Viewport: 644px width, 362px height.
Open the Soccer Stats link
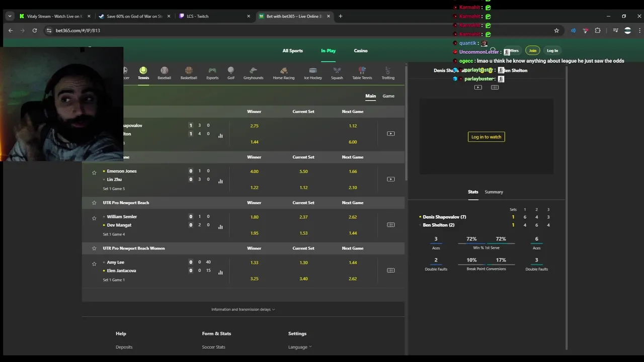coord(213,347)
